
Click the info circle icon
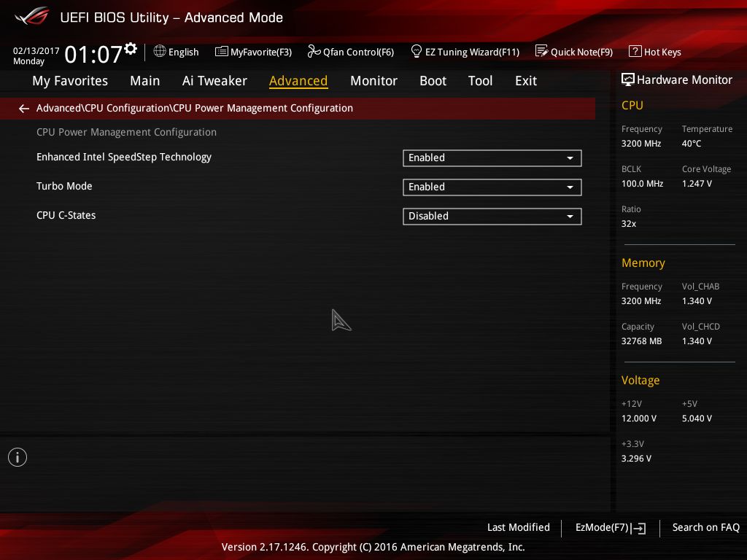tap(18, 457)
